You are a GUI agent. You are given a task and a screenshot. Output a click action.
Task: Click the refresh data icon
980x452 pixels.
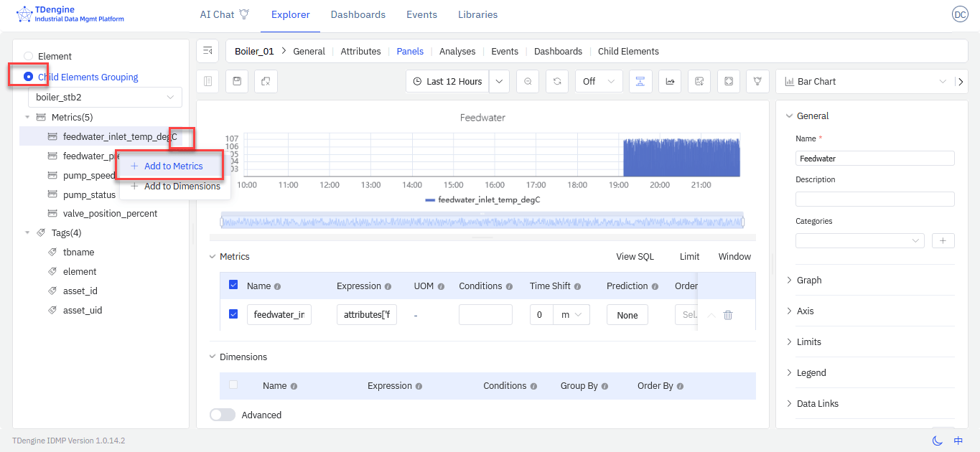[556, 82]
